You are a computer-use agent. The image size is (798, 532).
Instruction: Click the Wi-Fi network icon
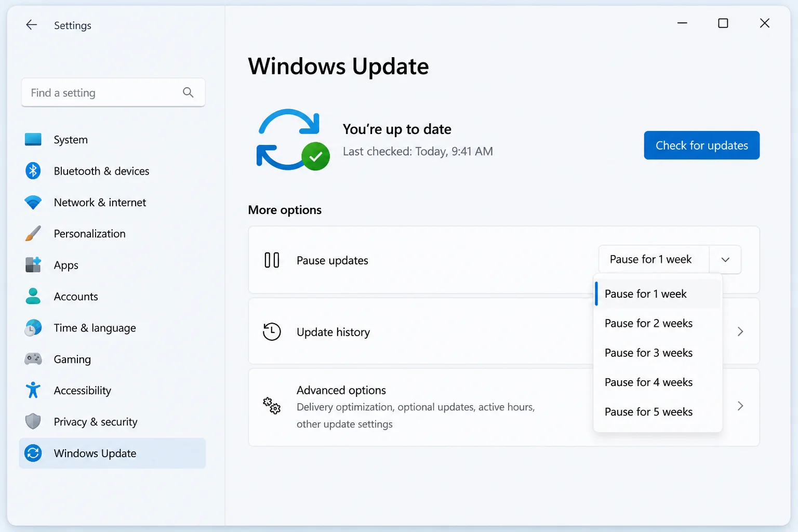[x=33, y=203]
